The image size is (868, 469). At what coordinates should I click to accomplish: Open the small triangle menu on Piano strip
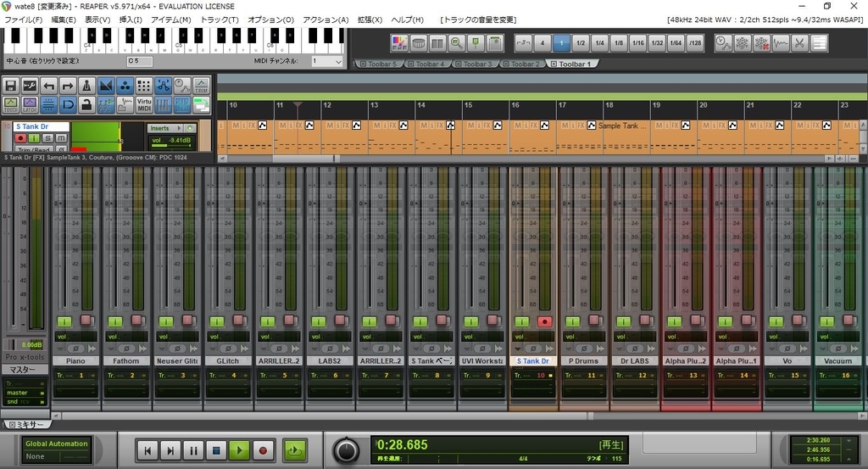pyautogui.click(x=60, y=349)
